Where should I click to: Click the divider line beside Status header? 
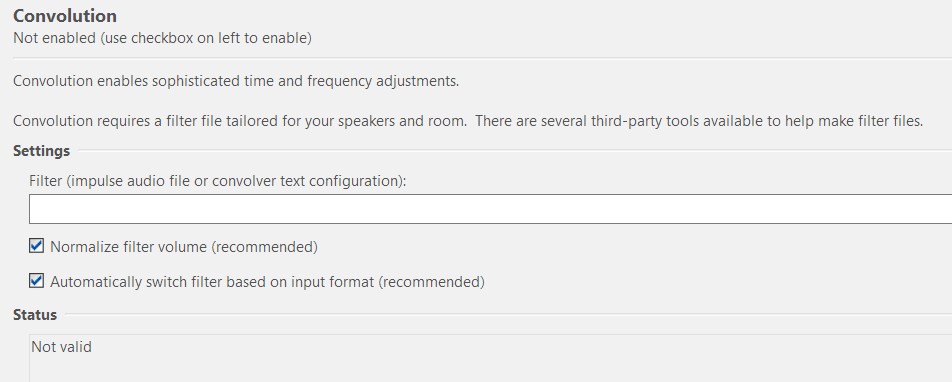coord(508,314)
